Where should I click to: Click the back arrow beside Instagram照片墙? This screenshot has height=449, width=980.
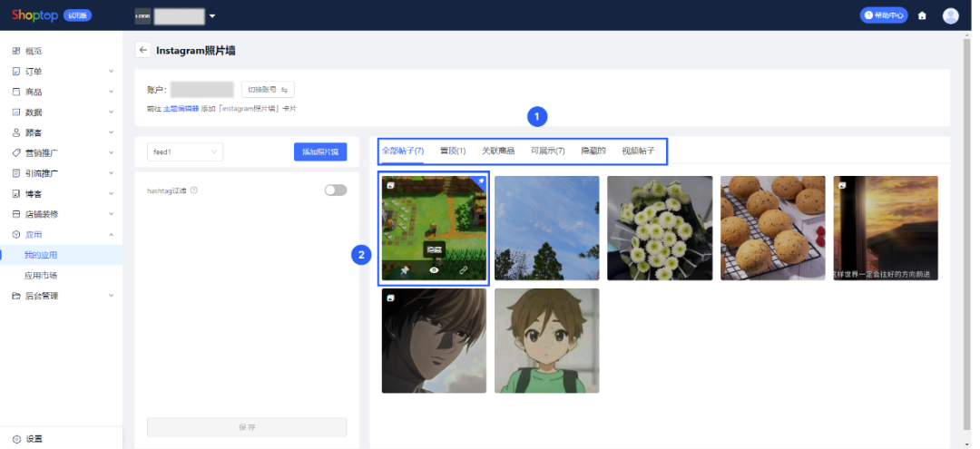pyautogui.click(x=143, y=51)
